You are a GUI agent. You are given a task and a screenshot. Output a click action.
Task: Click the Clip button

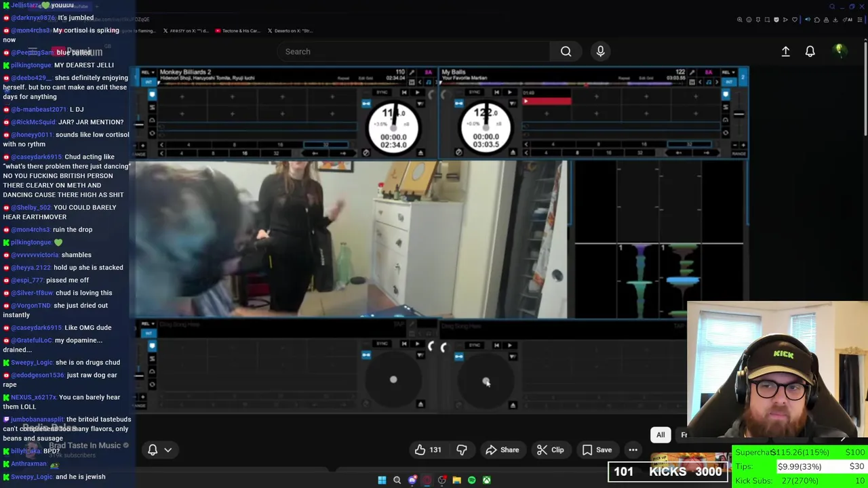click(551, 450)
